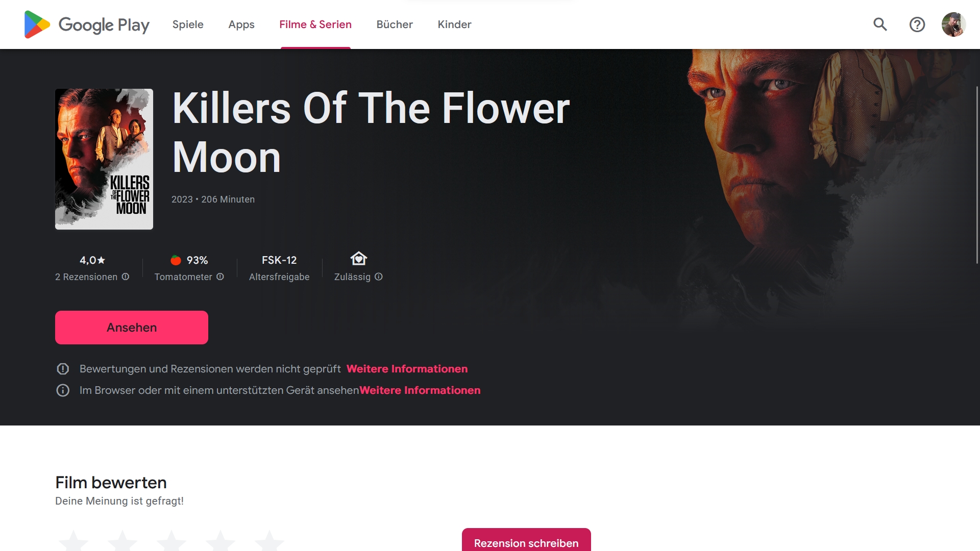Click the Tomatometer info icon
980x551 pixels.
220,277
